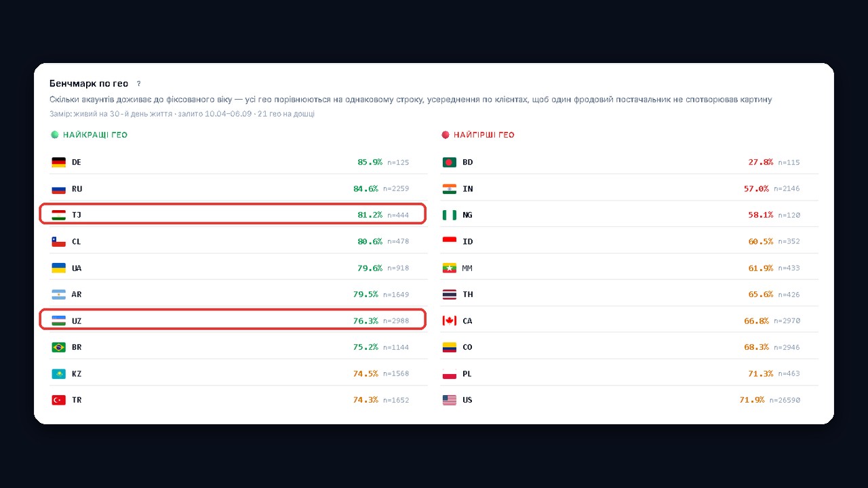Click the 79.5% value for AR
The height and width of the screenshot is (488, 868).
[366, 295]
